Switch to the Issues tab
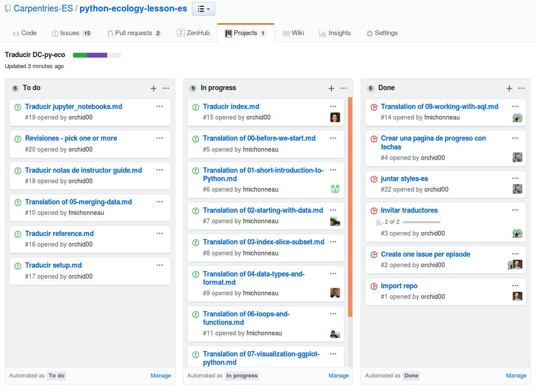 point(72,33)
